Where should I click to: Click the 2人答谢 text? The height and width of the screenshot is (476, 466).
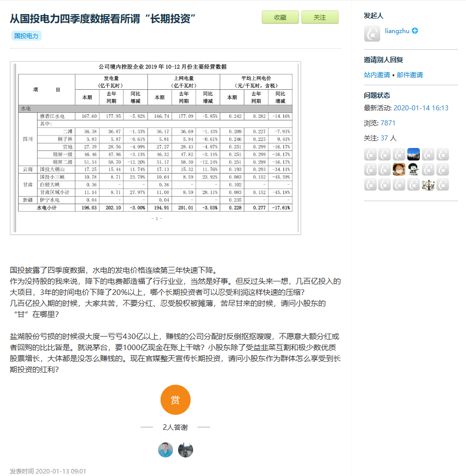tap(175, 427)
